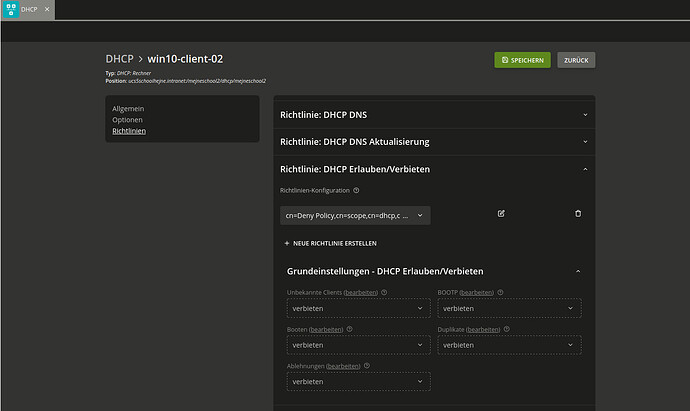Image resolution: width=690 pixels, height=411 pixels.
Task: Select Optionen in the sidebar
Action: (x=128, y=119)
